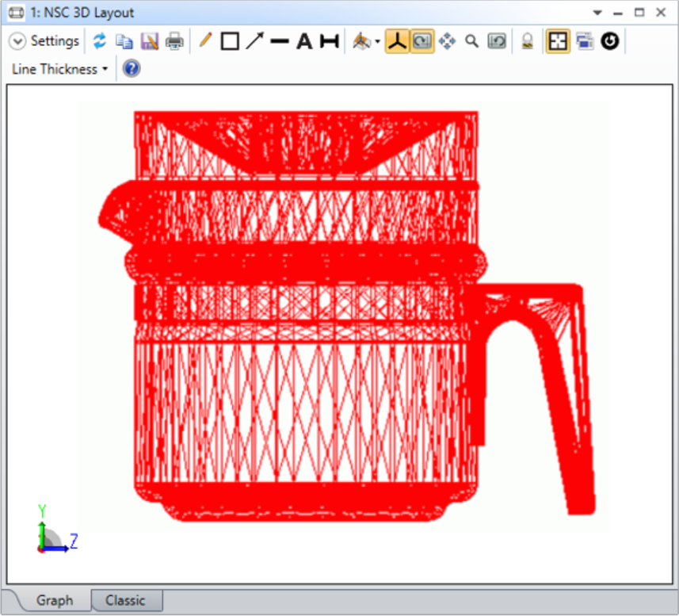Print the 3D layout
Viewport: 679px width, 616px height.
tap(175, 40)
